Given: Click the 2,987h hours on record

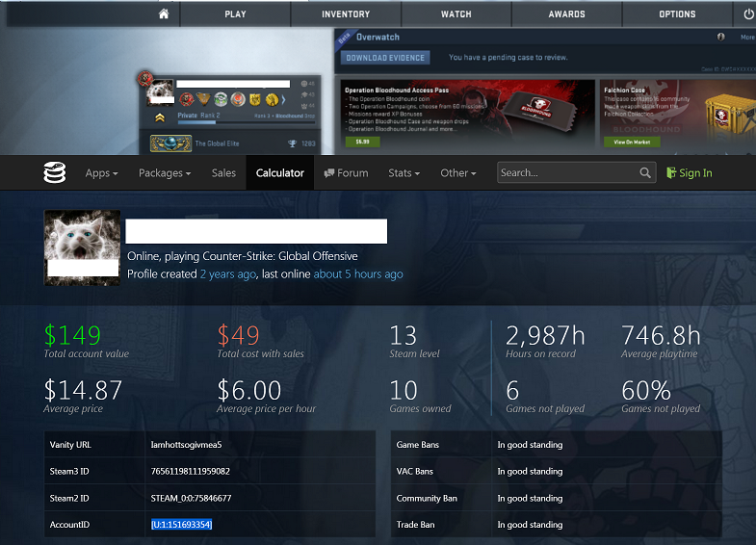Looking at the screenshot, I should point(545,335).
